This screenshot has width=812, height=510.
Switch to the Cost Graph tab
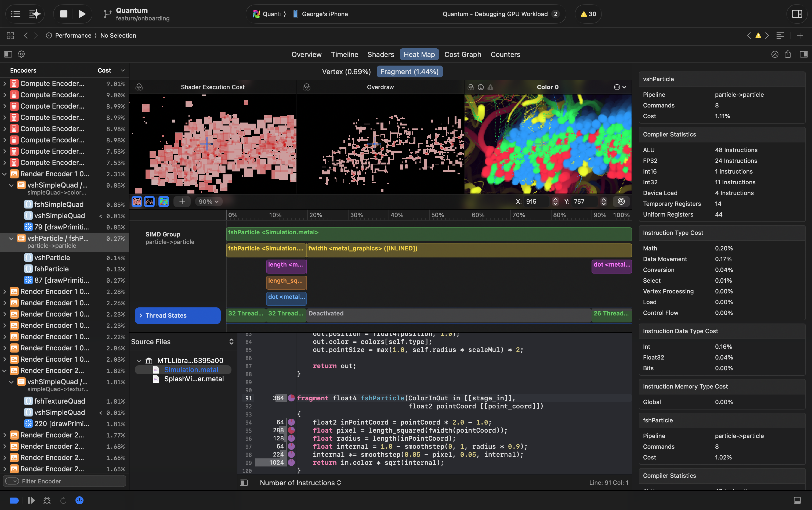tap(462, 54)
